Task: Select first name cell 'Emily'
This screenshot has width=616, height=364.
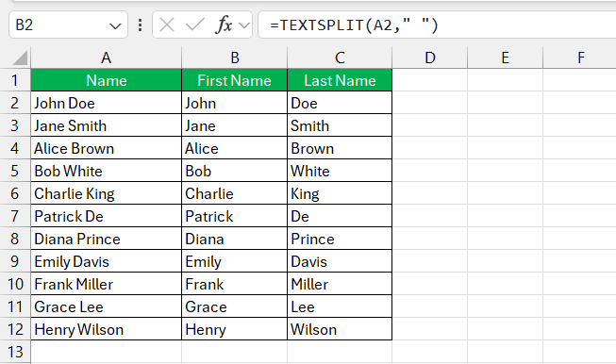Action: [x=235, y=261]
